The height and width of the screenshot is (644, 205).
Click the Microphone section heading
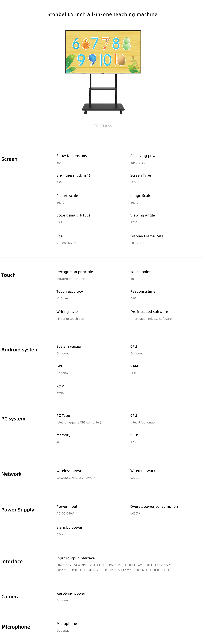click(x=16, y=627)
